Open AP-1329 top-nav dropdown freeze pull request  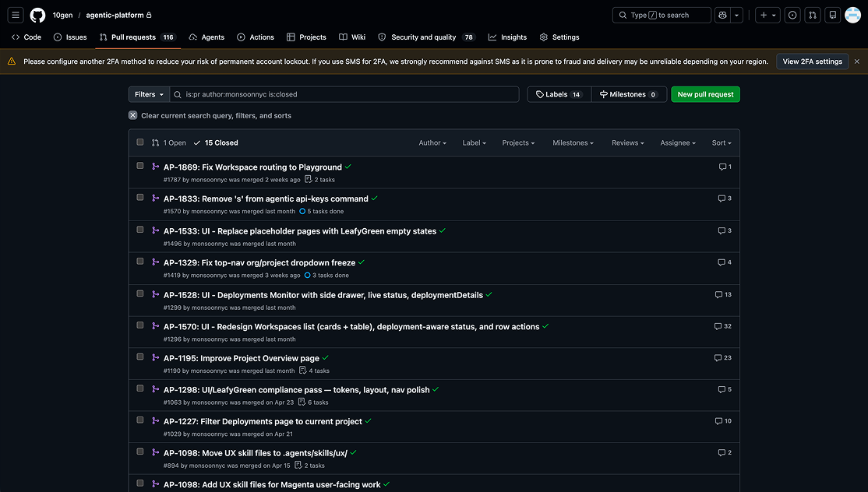pos(259,262)
